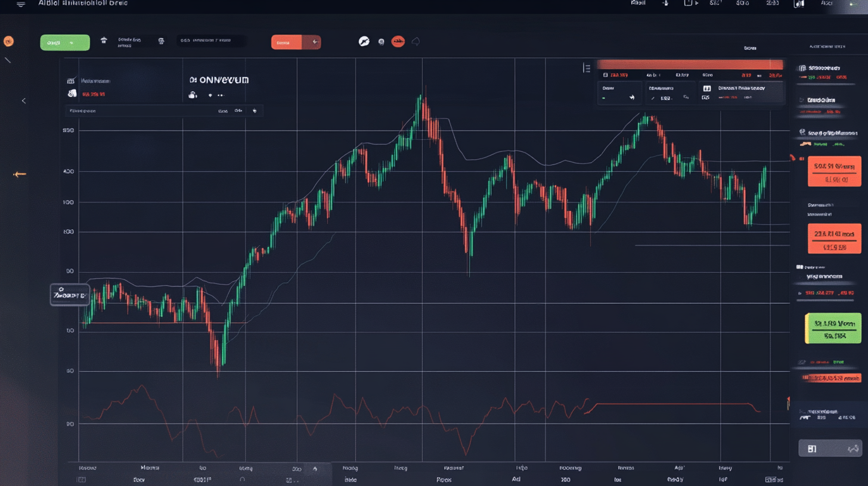Click the camera snapshot icon below the chart title

click(193, 94)
